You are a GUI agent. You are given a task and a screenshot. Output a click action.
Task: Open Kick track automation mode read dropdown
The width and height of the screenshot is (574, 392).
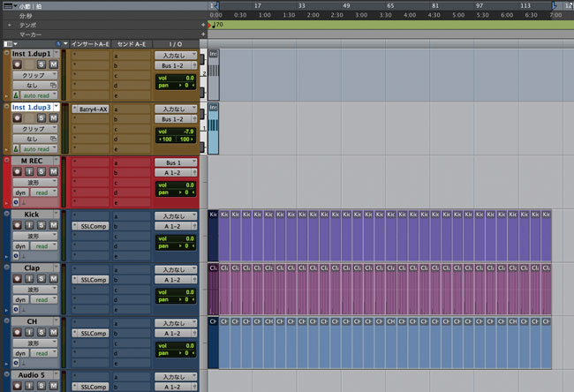44,246
